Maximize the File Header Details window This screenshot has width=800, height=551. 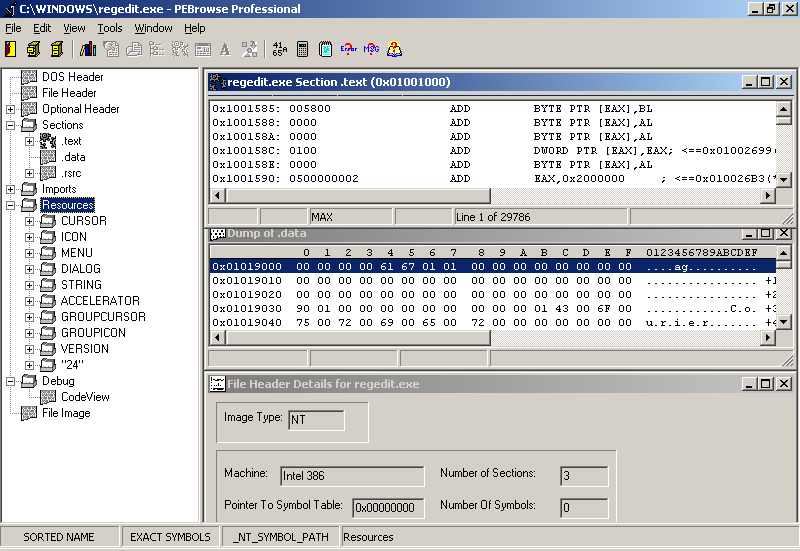pos(766,384)
